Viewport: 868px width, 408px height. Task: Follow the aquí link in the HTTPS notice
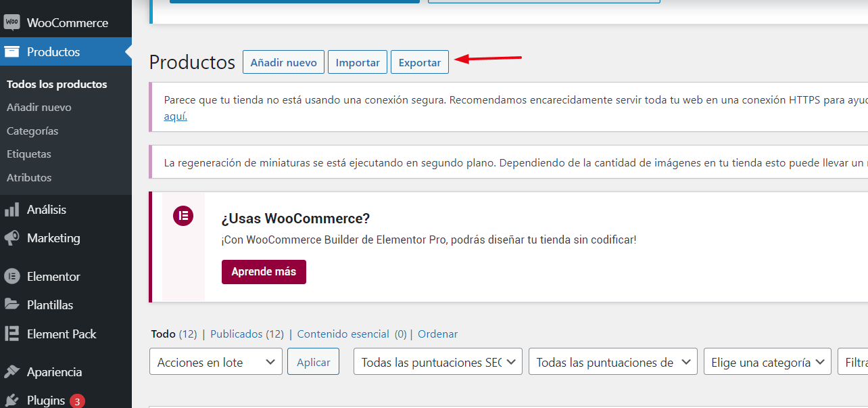click(x=176, y=116)
